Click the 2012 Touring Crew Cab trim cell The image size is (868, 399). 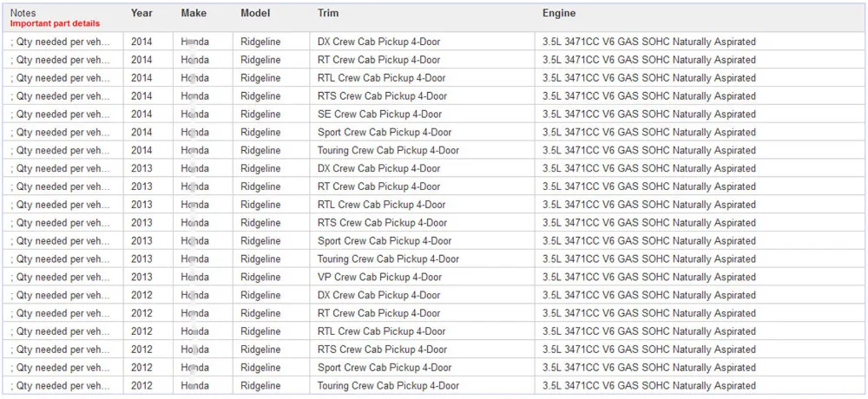[422, 385]
